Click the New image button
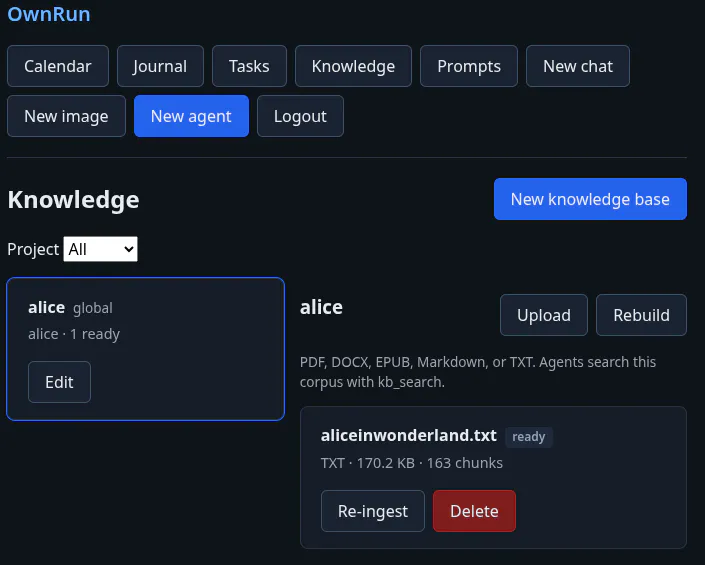 click(x=66, y=116)
